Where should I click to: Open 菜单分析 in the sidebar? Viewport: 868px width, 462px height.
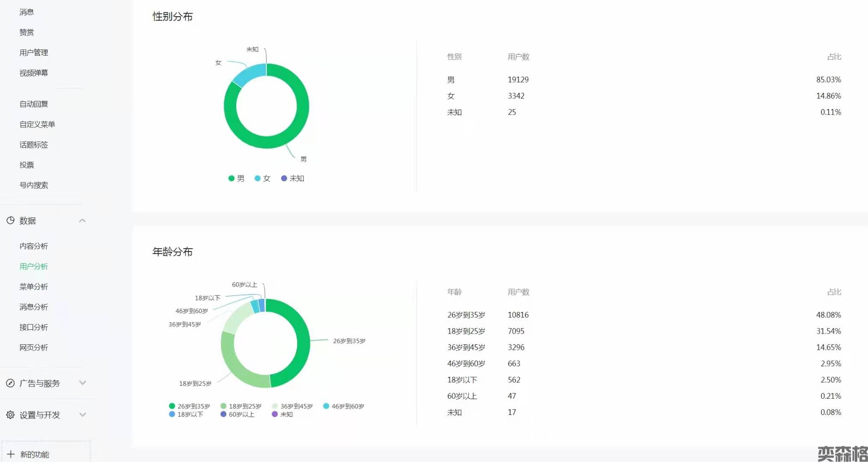(x=34, y=287)
